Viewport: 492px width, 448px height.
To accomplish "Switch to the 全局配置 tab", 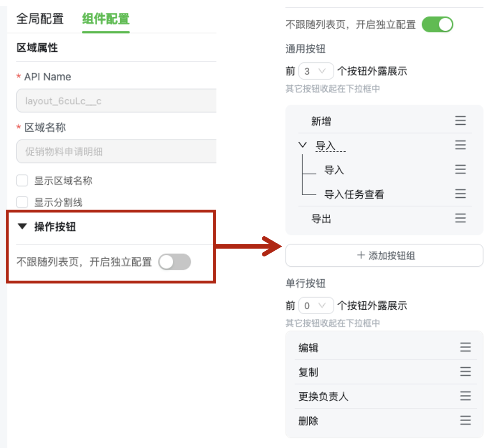I will click(40, 19).
